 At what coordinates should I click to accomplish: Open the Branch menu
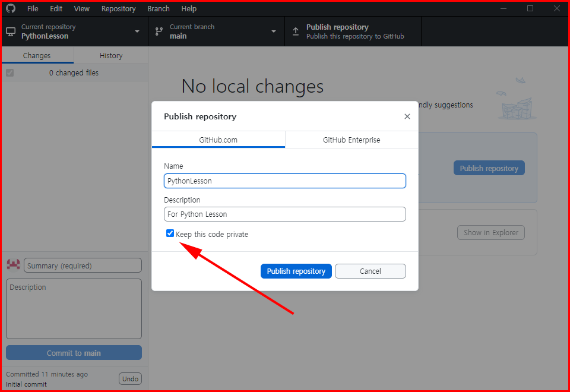[159, 8]
